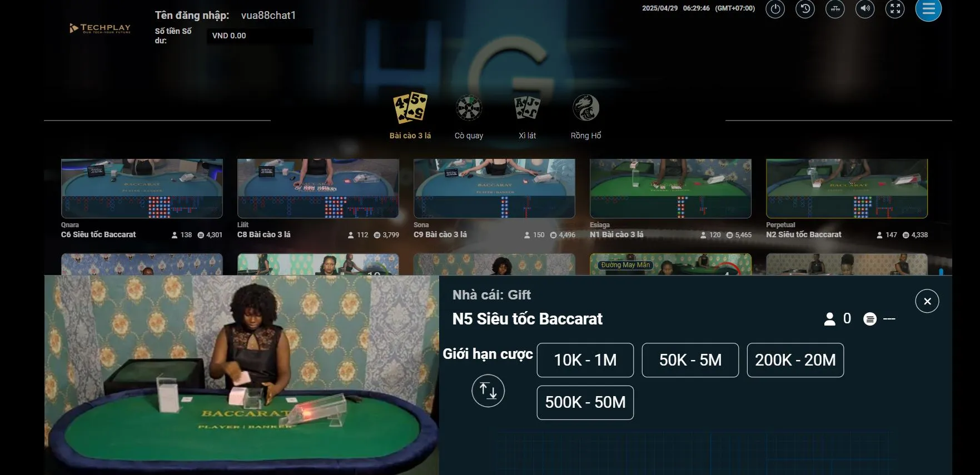Select the Cò quay roulette category

(469, 116)
